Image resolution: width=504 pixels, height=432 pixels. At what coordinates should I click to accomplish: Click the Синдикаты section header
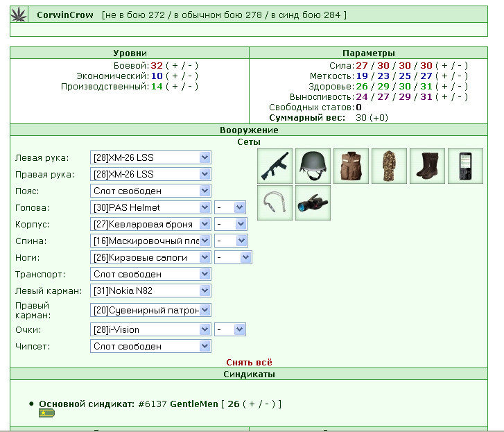tap(249, 374)
